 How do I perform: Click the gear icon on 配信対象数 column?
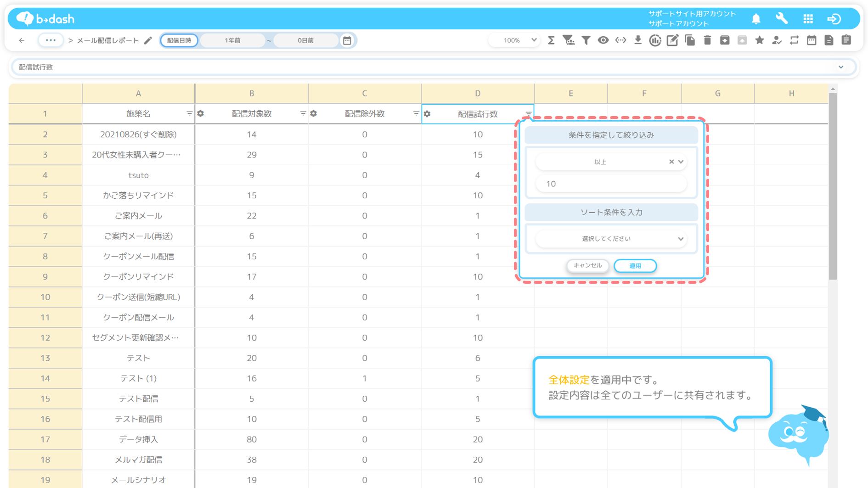click(x=201, y=113)
